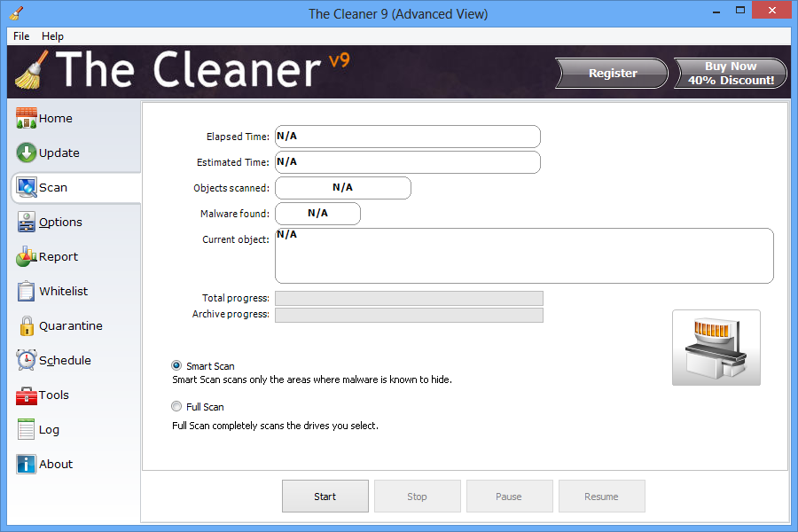Image resolution: width=798 pixels, height=532 pixels.
Task: Click the small broom icon in title bar
Action: pyautogui.click(x=16, y=12)
